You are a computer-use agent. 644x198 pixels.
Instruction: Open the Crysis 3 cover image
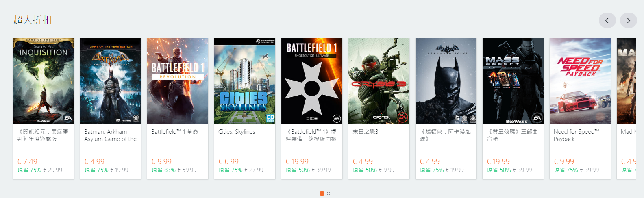(x=379, y=81)
